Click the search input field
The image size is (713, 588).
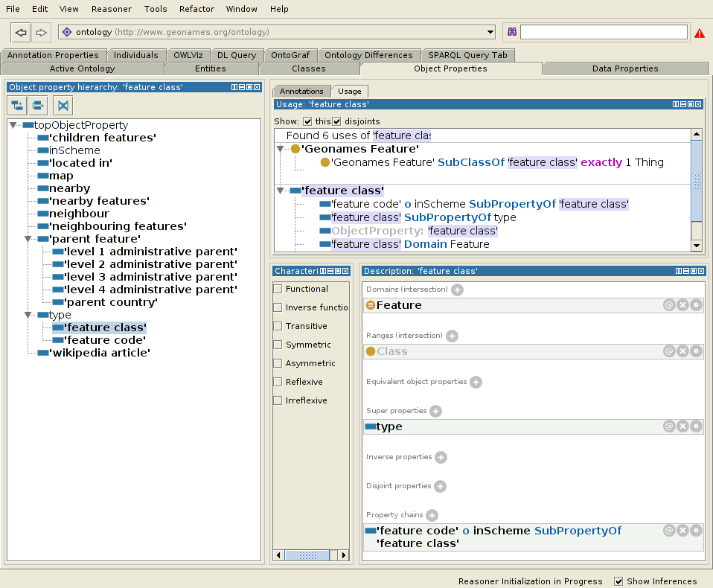click(603, 32)
